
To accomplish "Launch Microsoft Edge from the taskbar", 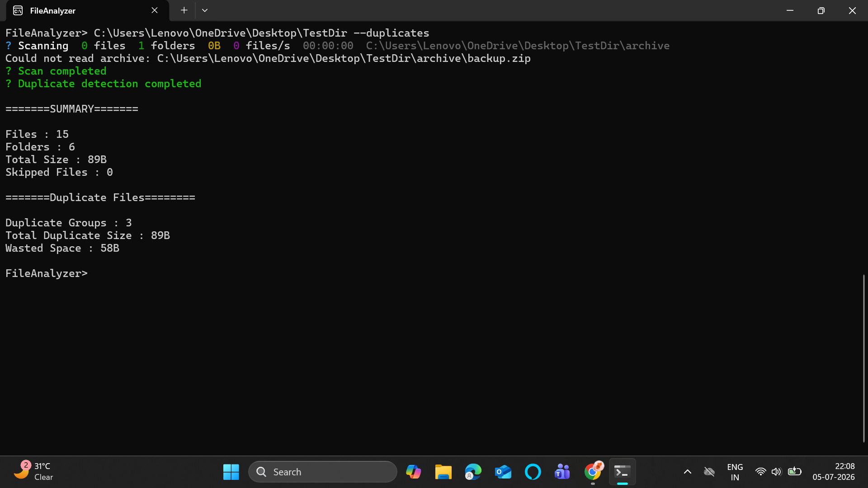I will pyautogui.click(x=473, y=472).
